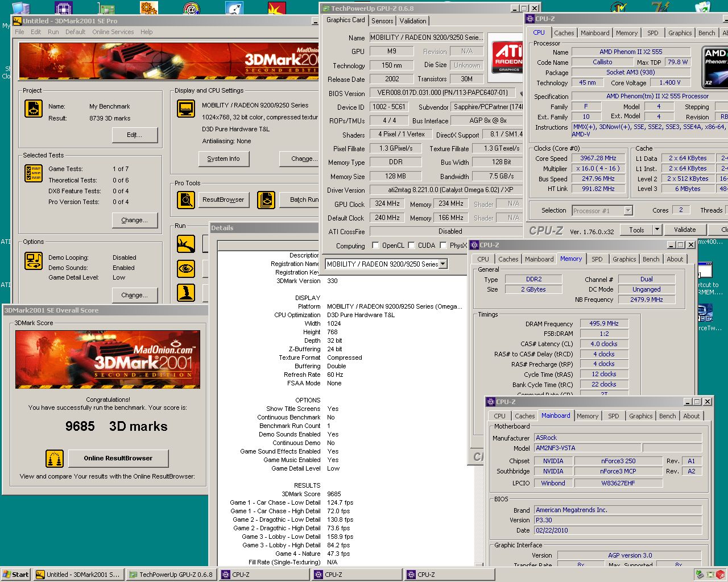728x582 pixels.
Task: Click the Validate button in CPU-Z
Action: [685, 230]
